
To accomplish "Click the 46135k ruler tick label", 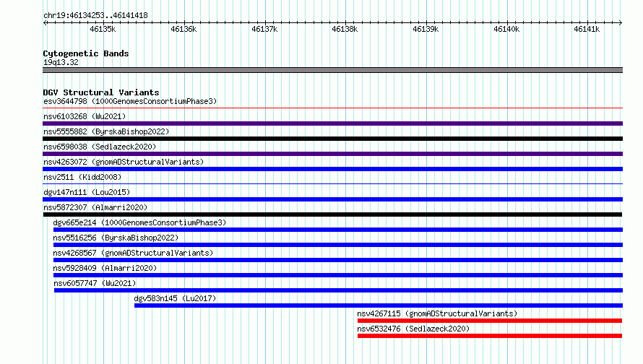I will [x=103, y=29].
